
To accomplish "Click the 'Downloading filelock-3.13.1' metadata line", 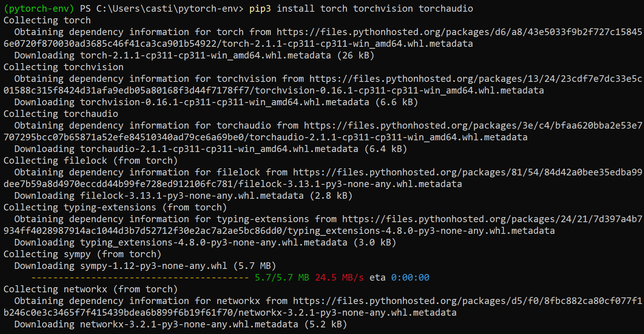I will pyautogui.click(x=183, y=196).
